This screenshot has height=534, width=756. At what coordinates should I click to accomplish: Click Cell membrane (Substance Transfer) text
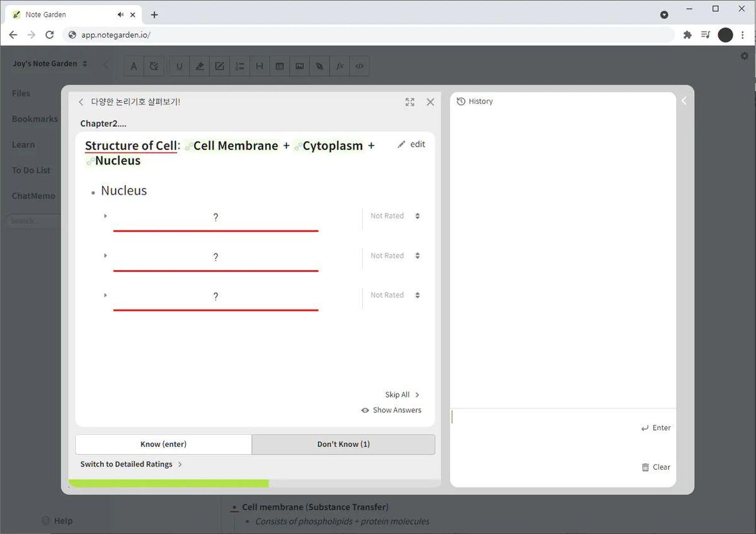point(315,507)
